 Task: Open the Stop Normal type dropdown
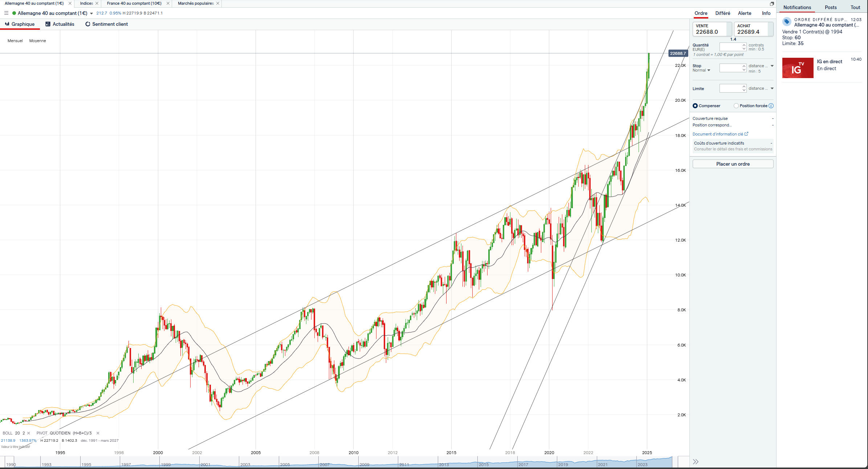click(709, 70)
